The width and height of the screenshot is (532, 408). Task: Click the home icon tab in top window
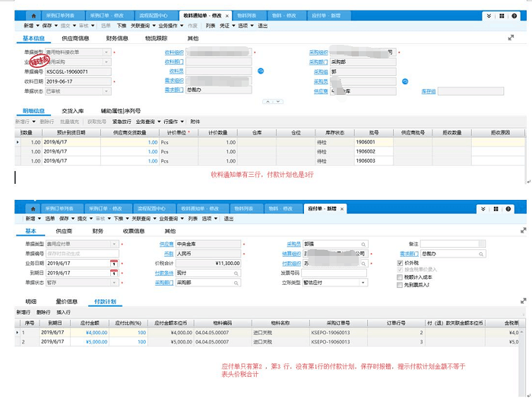coord(33,15)
